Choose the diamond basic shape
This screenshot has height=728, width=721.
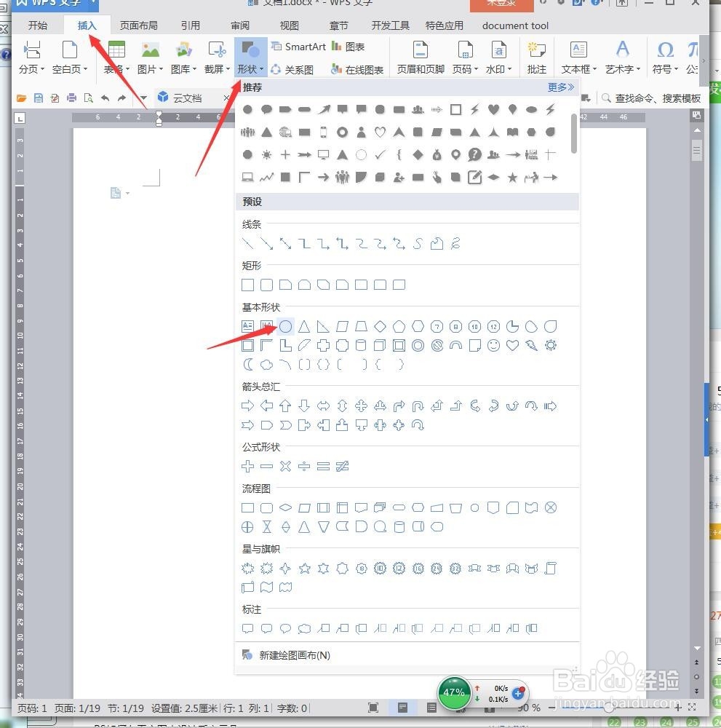(380, 326)
